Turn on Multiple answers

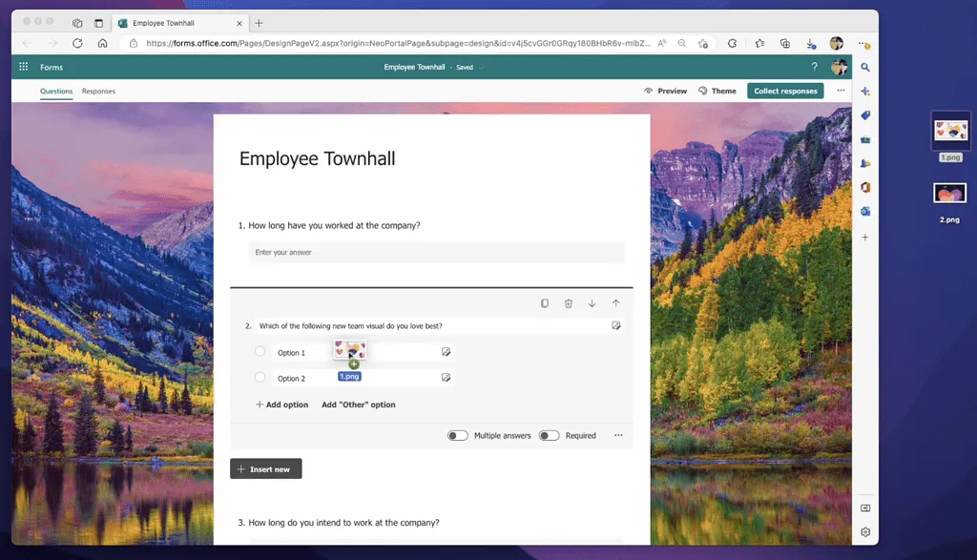pos(456,435)
